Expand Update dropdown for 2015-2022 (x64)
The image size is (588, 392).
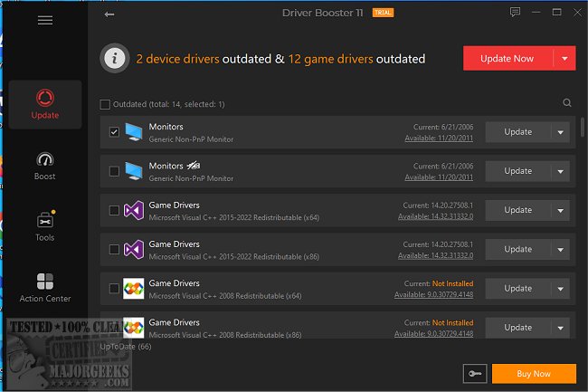(x=561, y=210)
